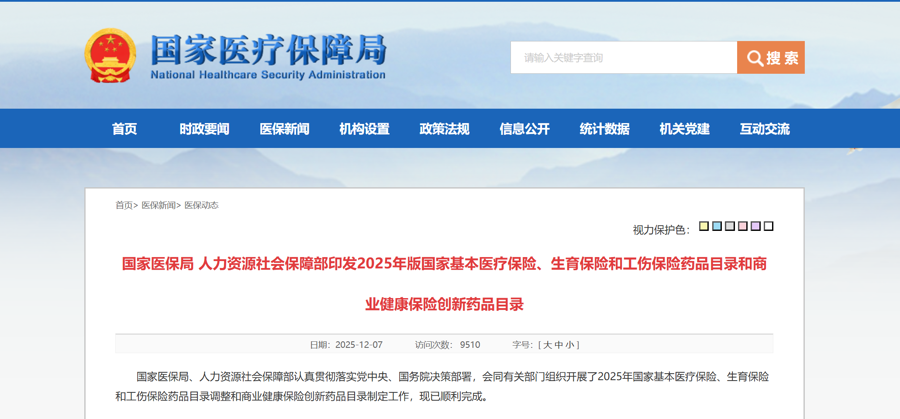Select the gray eye-protection color

[730, 227]
